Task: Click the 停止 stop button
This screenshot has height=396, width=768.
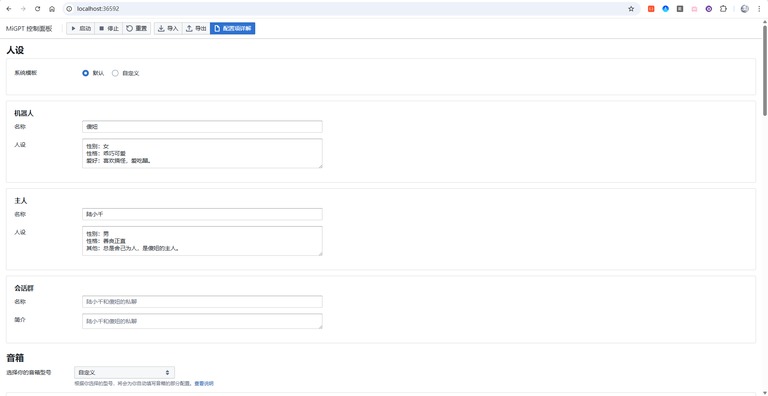Action: (x=108, y=28)
